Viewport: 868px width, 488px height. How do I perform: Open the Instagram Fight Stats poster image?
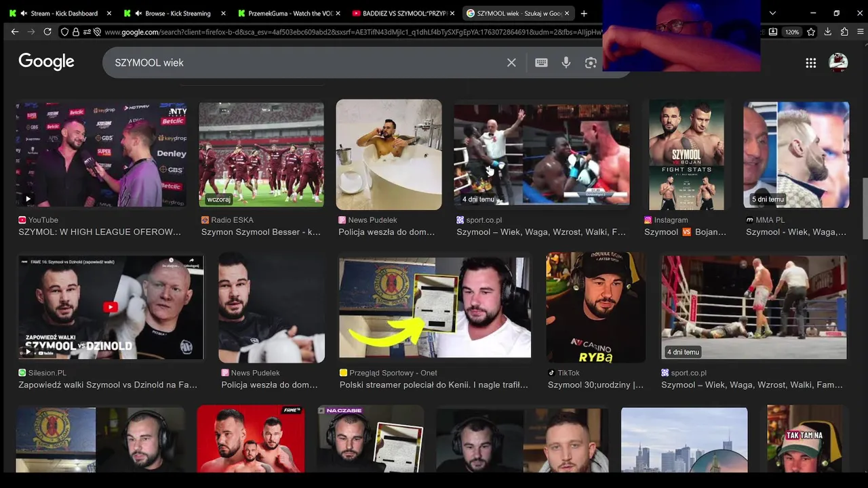coord(686,155)
